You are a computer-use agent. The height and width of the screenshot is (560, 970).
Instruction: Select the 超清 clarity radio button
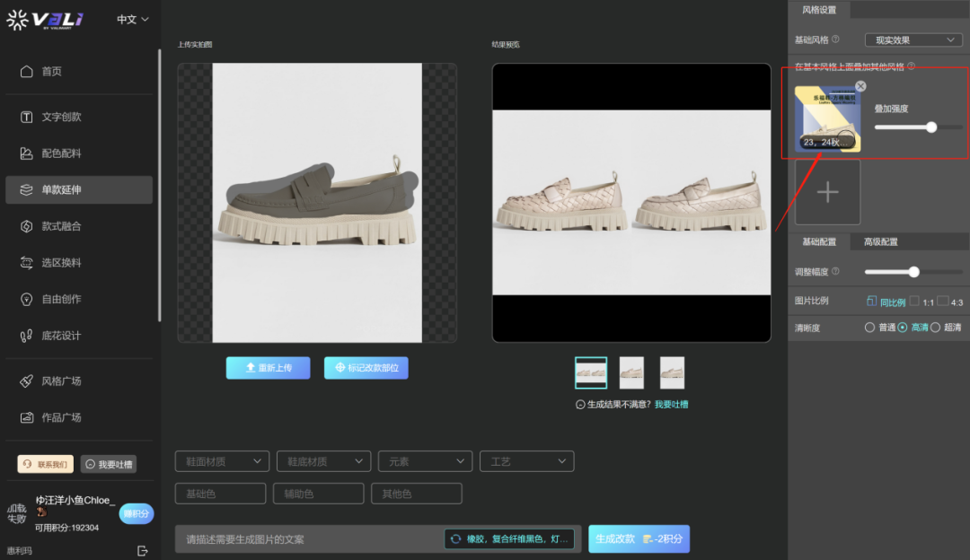[x=935, y=328]
